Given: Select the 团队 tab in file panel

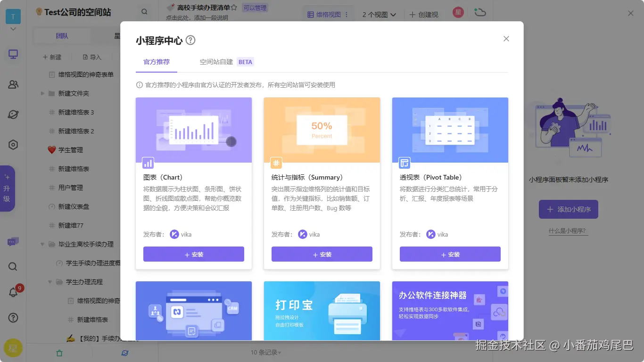Looking at the screenshot, I should pos(62,36).
